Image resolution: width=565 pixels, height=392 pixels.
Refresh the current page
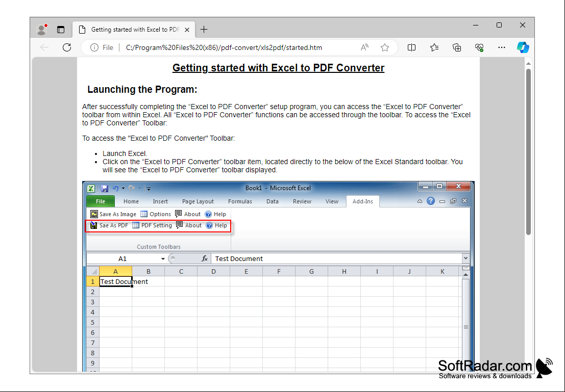pyautogui.click(x=67, y=47)
